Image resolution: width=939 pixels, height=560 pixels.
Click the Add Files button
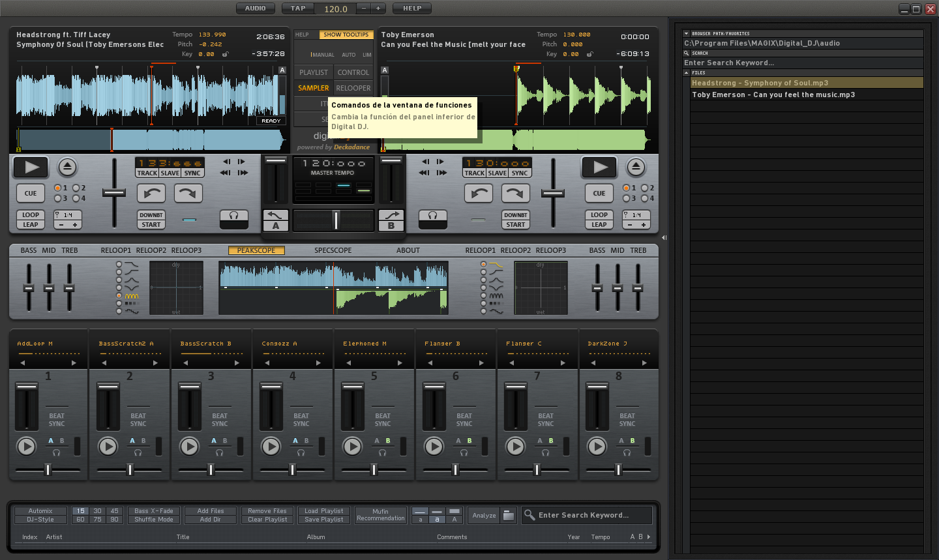[x=210, y=511]
